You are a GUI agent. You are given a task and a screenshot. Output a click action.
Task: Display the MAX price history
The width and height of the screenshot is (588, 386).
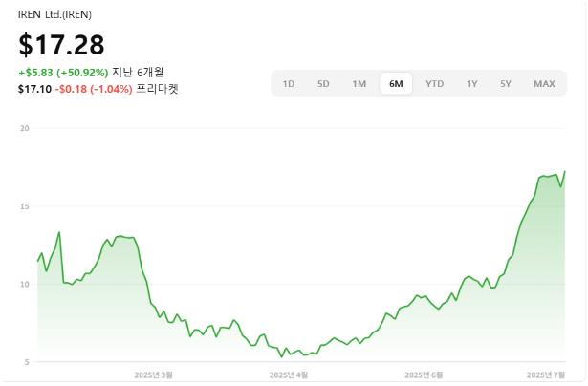[544, 83]
